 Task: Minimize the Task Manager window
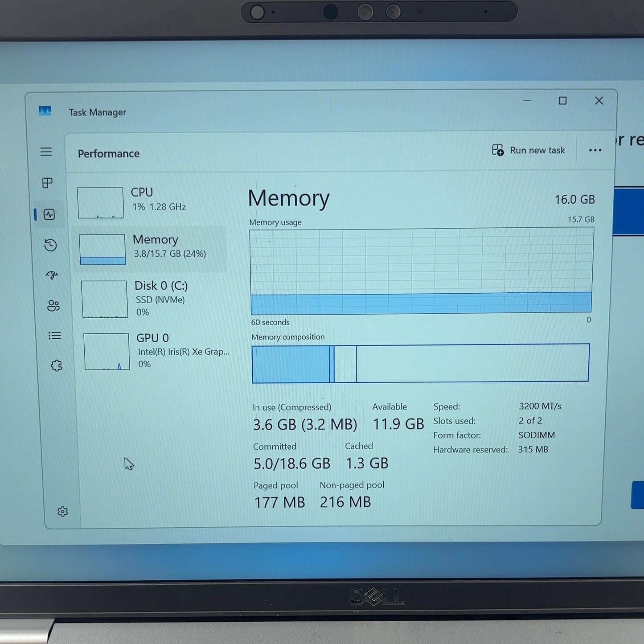point(527,101)
